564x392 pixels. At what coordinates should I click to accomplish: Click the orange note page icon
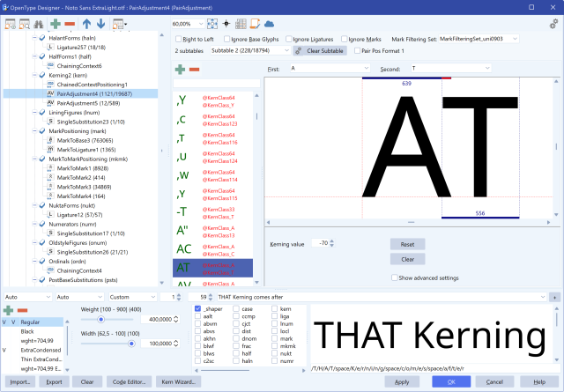point(255,24)
